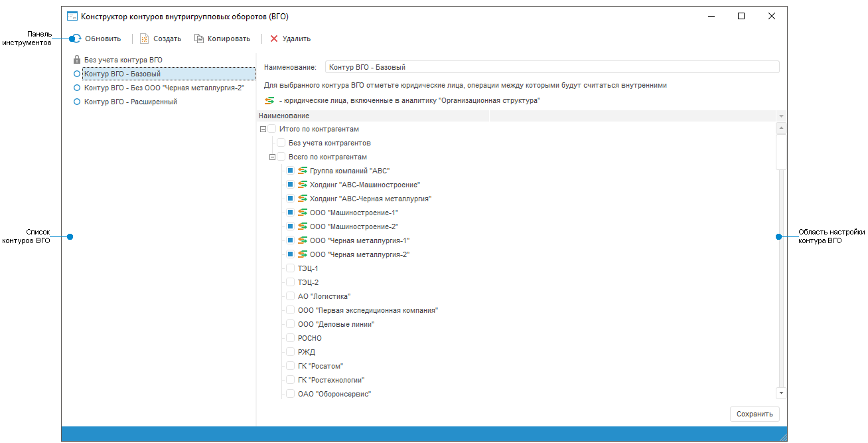Check the РОСНО checkbox
Image resolution: width=868 pixels, height=443 pixels.
pyautogui.click(x=290, y=338)
